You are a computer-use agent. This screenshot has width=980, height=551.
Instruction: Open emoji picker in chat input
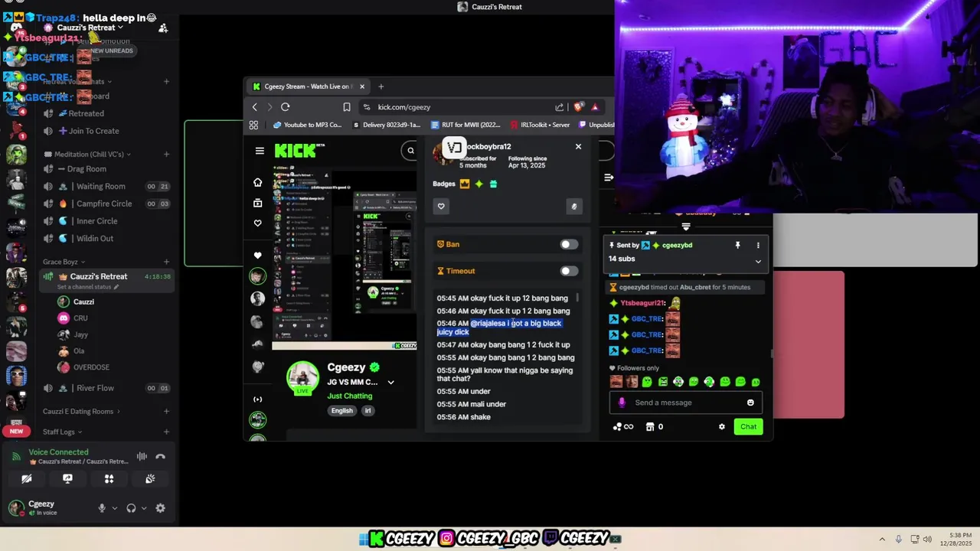[750, 403]
